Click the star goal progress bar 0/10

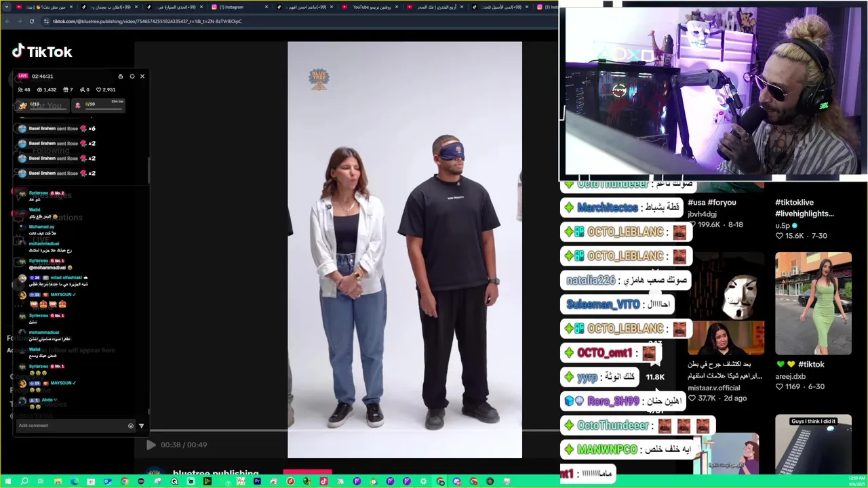point(42,105)
